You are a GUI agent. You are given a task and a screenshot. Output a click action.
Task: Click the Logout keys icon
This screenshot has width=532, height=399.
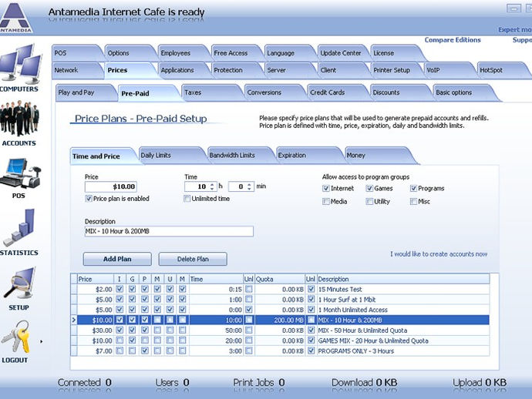click(x=15, y=337)
